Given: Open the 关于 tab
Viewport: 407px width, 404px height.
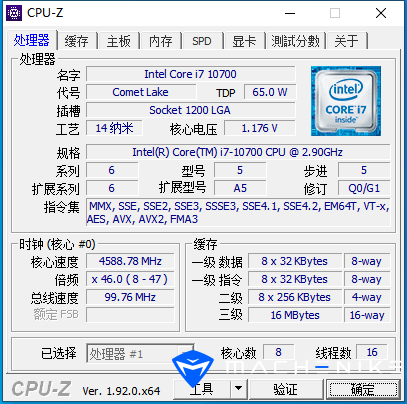Looking at the screenshot, I should (347, 41).
